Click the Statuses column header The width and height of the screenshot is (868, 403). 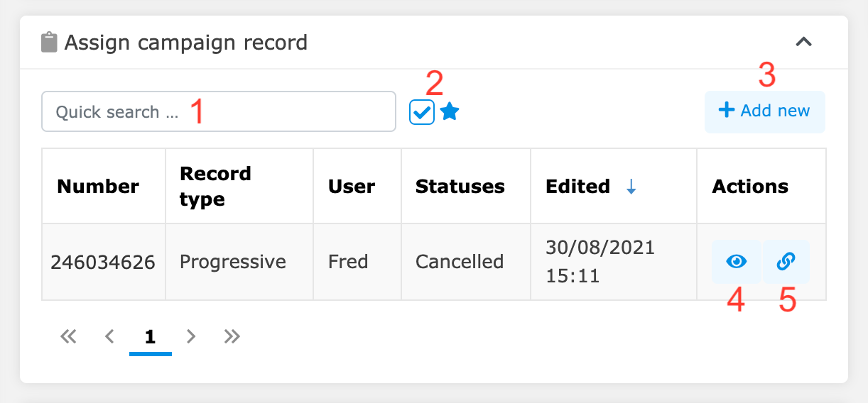(460, 187)
